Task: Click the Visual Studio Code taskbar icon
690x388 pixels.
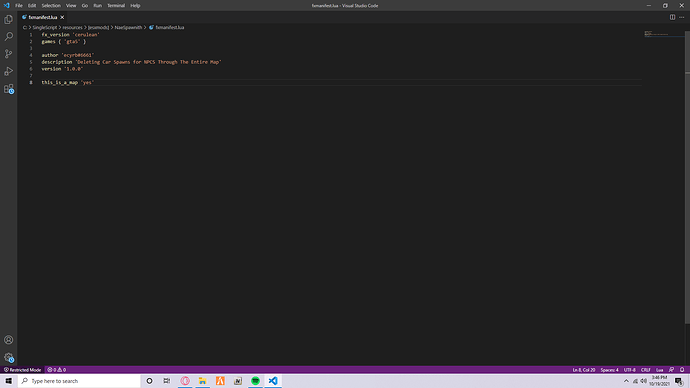Action: [x=273, y=381]
